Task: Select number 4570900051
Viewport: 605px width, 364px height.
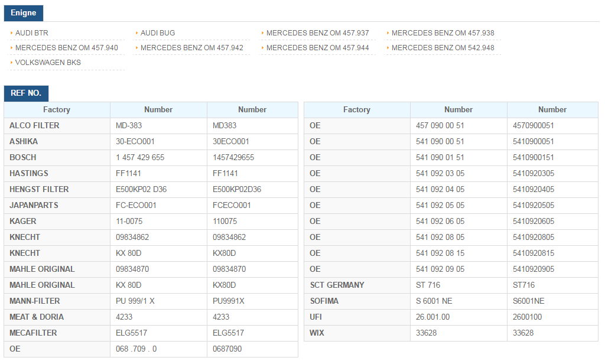Action: point(534,126)
